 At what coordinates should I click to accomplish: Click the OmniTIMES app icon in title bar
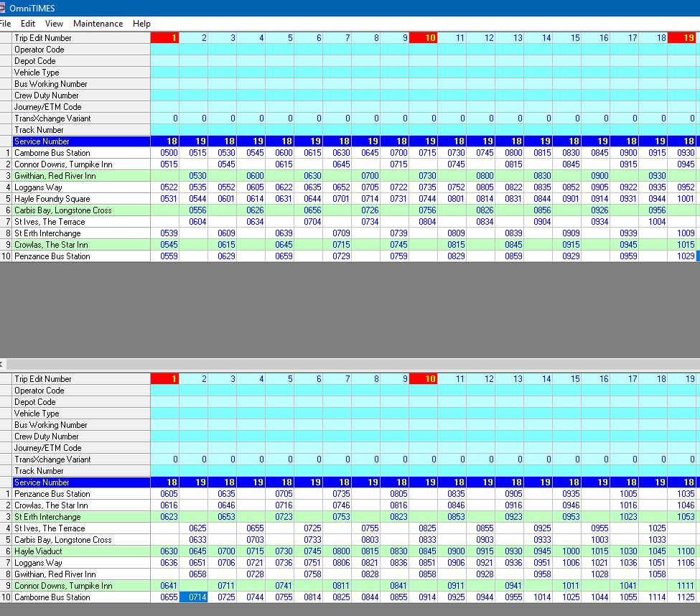(x=3, y=7)
